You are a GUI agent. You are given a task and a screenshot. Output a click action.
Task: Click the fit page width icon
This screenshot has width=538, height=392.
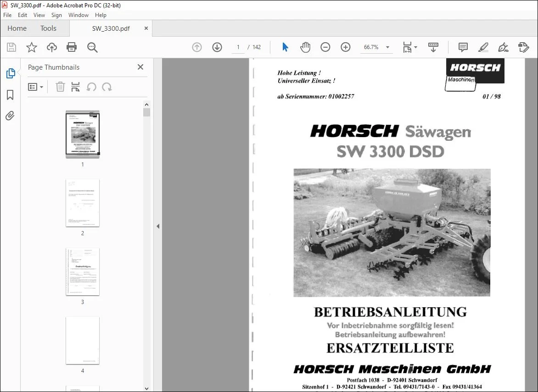coord(407,47)
